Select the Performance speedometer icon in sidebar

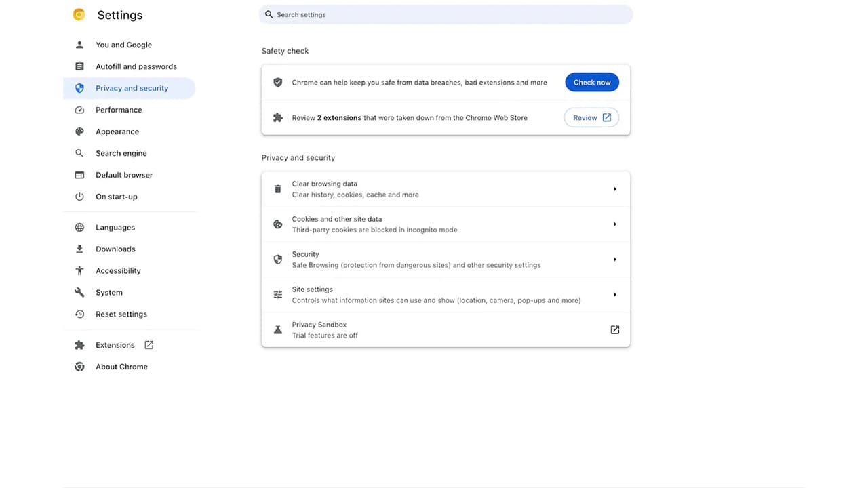point(79,109)
